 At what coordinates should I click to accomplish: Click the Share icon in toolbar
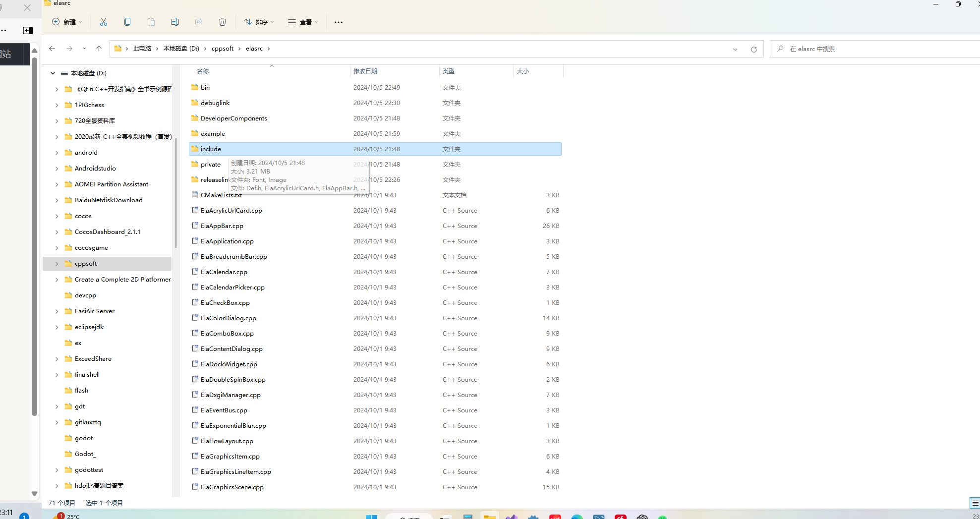pyautogui.click(x=199, y=22)
